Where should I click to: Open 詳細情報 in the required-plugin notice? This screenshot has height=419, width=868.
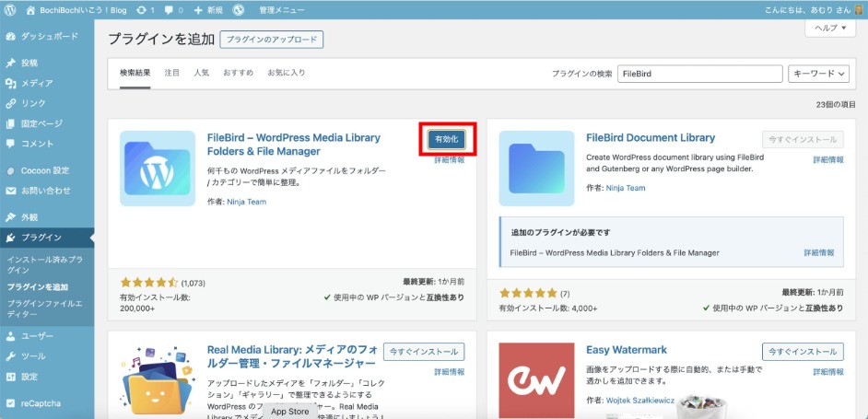[x=819, y=252]
